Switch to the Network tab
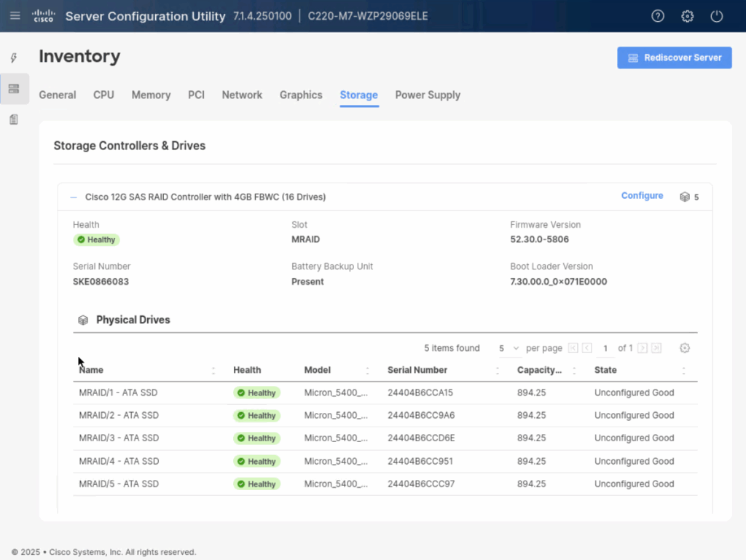 point(242,95)
